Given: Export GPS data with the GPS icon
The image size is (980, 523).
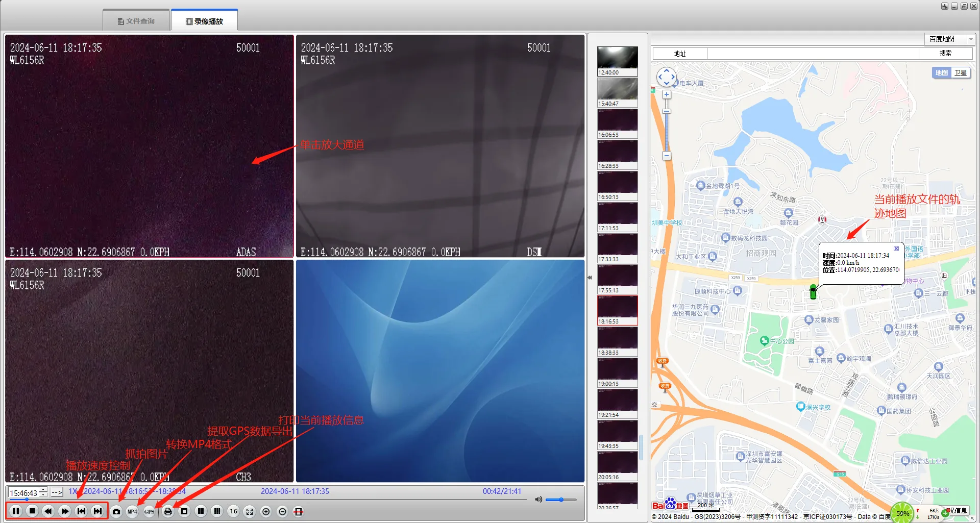Looking at the screenshot, I should pos(149,511).
